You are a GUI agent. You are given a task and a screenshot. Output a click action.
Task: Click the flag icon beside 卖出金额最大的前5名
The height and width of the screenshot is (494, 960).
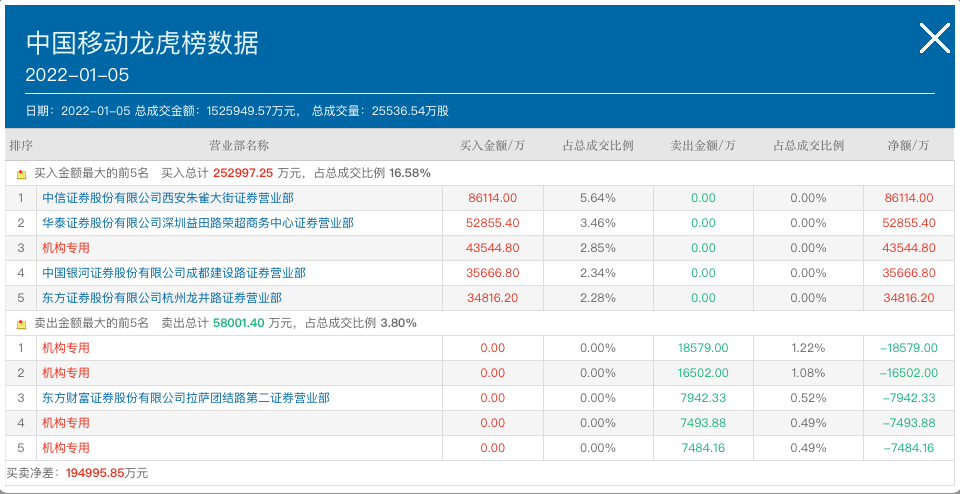pyautogui.click(x=22, y=324)
